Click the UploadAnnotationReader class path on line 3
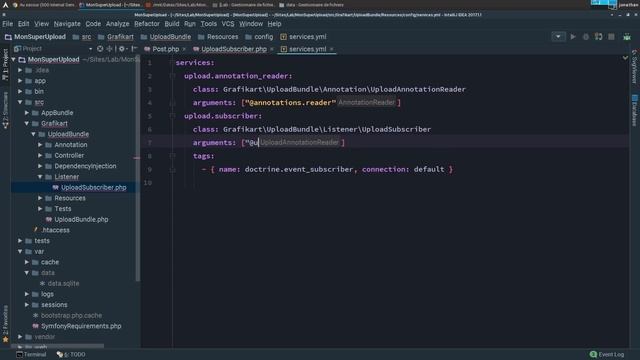 click(344, 89)
